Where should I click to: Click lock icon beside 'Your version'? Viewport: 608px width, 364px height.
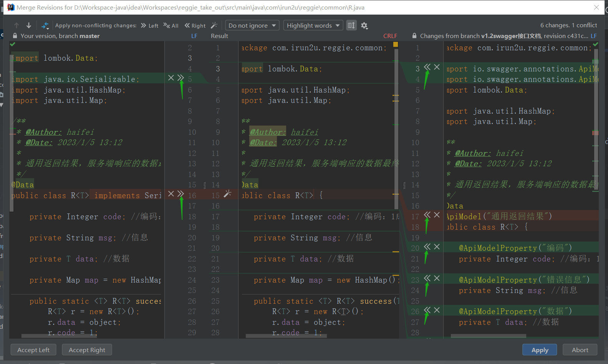point(15,36)
